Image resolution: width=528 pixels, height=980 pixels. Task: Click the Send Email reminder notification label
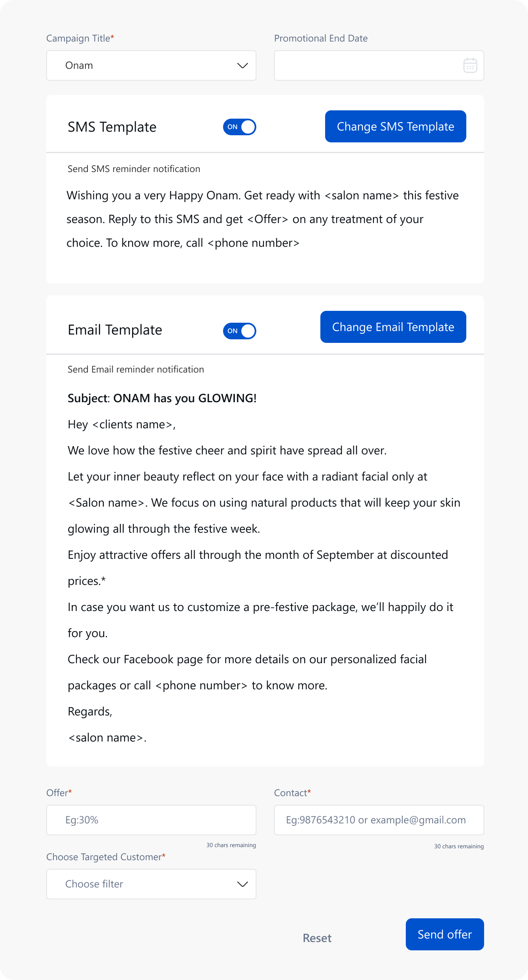click(x=136, y=369)
